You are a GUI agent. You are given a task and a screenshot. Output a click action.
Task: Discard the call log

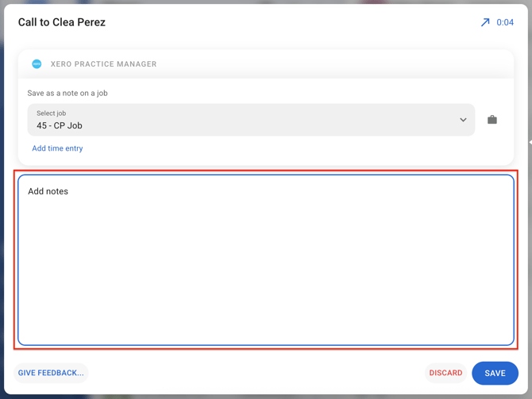[x=445, y=373]
